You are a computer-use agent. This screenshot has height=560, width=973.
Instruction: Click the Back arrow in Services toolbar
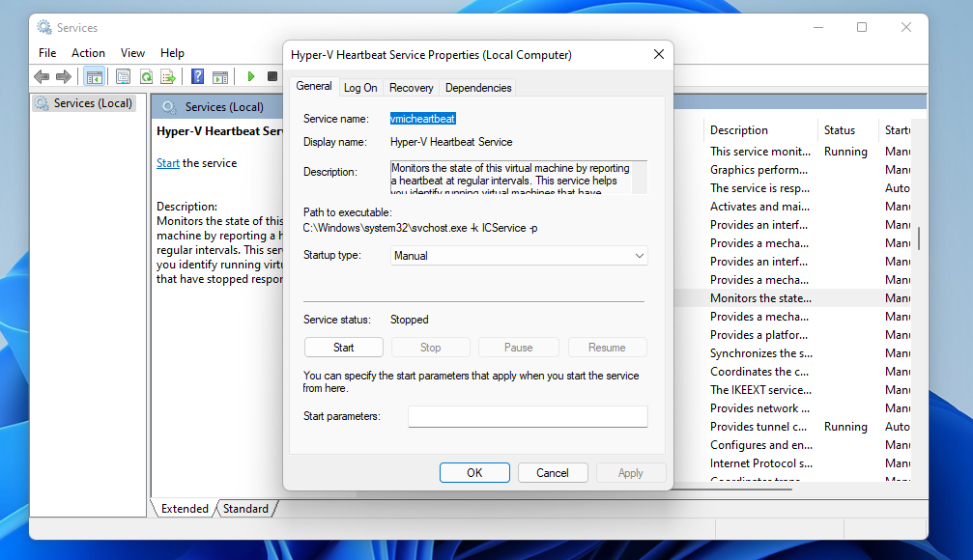click(x=42, y=77)
